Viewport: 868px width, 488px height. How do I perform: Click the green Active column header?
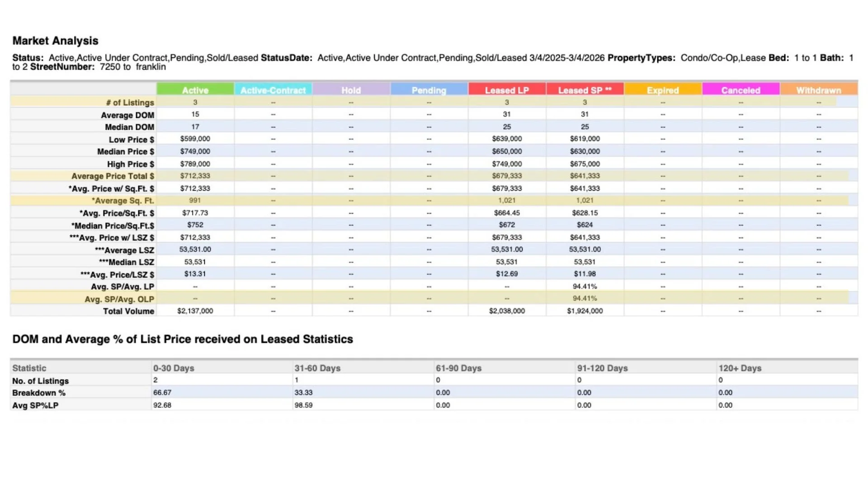coord(195,90)
